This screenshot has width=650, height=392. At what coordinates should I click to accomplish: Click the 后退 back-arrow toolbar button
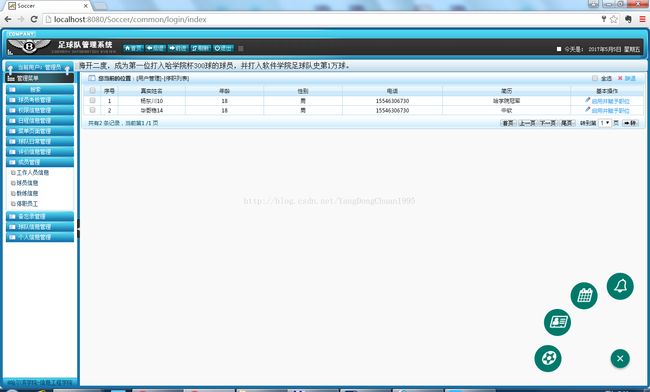[x=155, y=48]
